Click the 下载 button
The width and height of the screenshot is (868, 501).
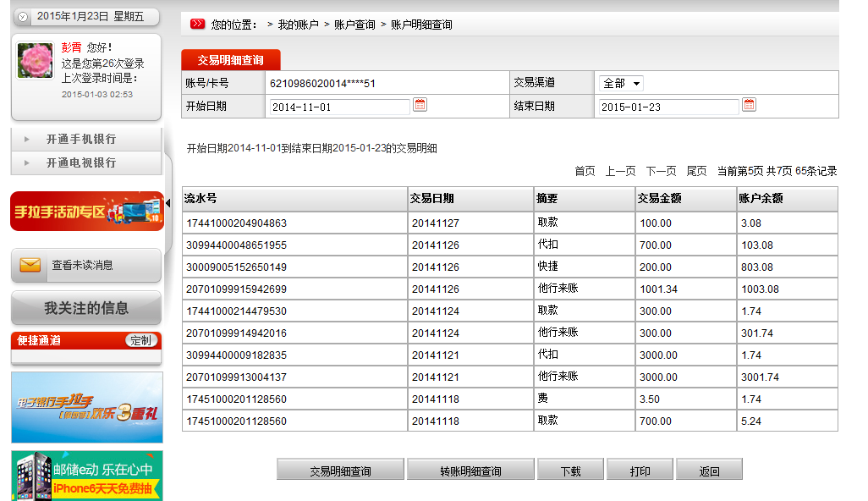tap(570, 471)
